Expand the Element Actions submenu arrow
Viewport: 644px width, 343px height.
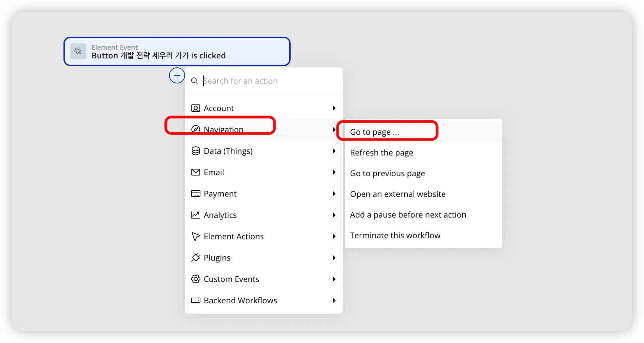(334, 236)
